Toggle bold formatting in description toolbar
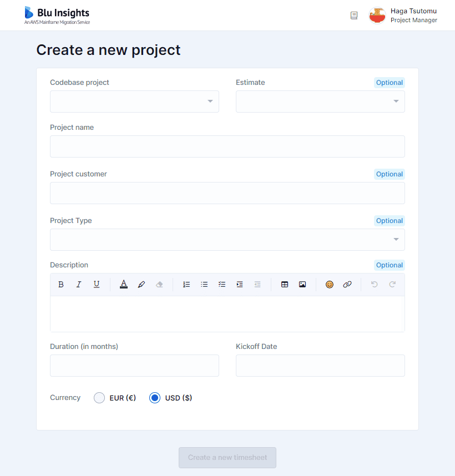This screenshot has height=476, width=455. click(60, 285)
